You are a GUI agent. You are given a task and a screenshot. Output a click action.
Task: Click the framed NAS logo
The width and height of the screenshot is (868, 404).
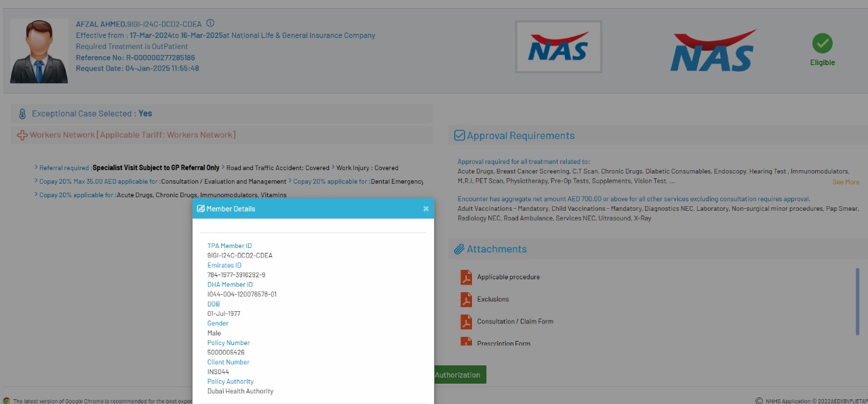(558, 47)
